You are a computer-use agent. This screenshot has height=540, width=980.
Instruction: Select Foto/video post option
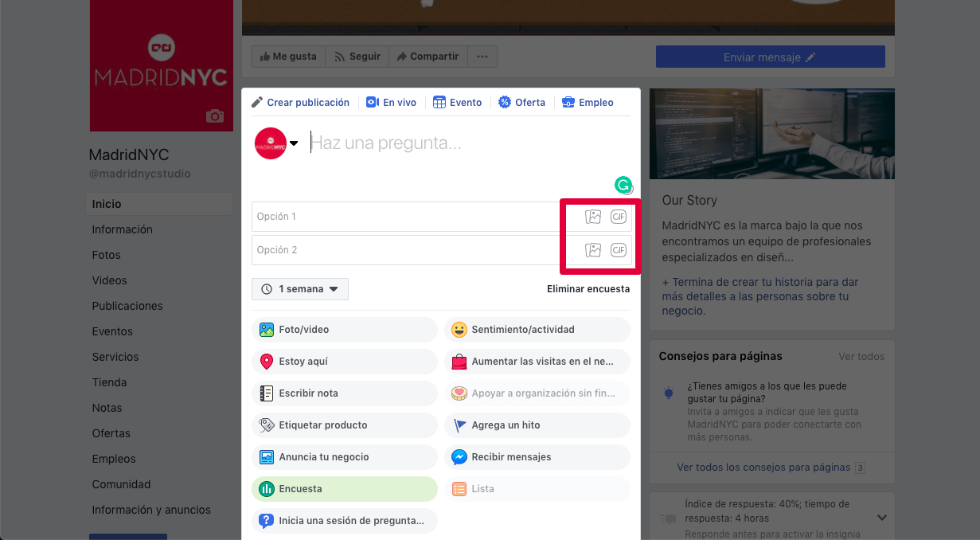point(345,330)
